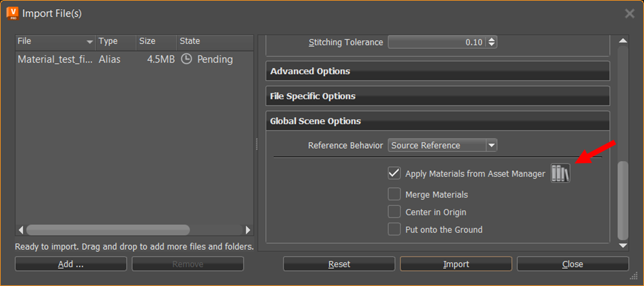Click the Pending clock status icon
The width and height of the screenshot is (644, 286).
(186, 59)
